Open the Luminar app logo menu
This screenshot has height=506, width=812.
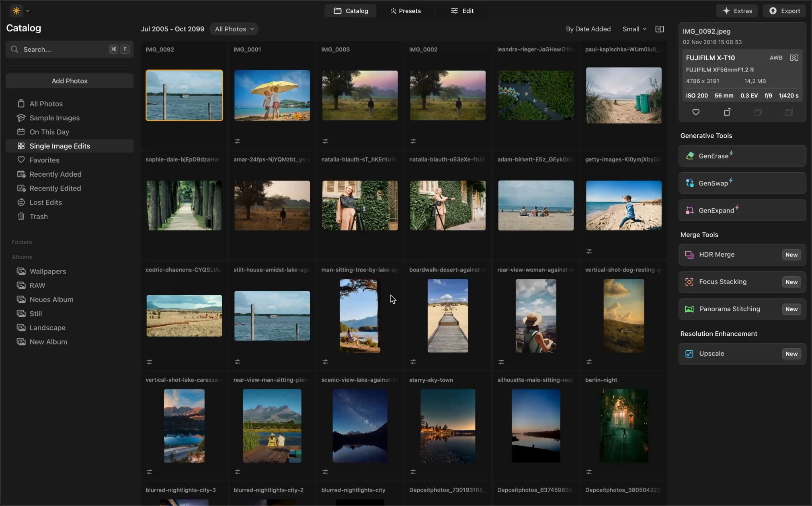16,11
